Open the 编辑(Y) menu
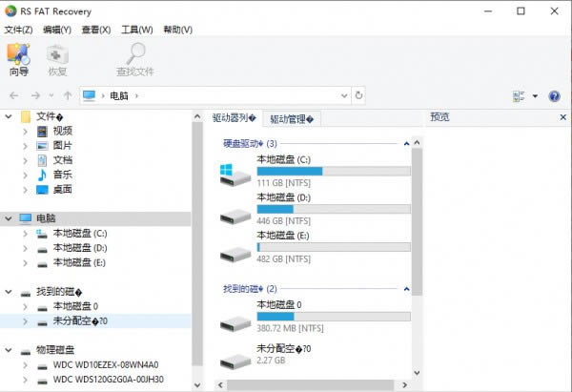 (57, 30)
